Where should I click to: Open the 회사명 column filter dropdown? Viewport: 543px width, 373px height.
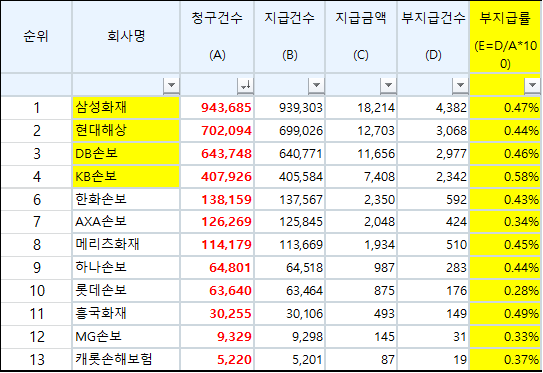pos(171,85)
